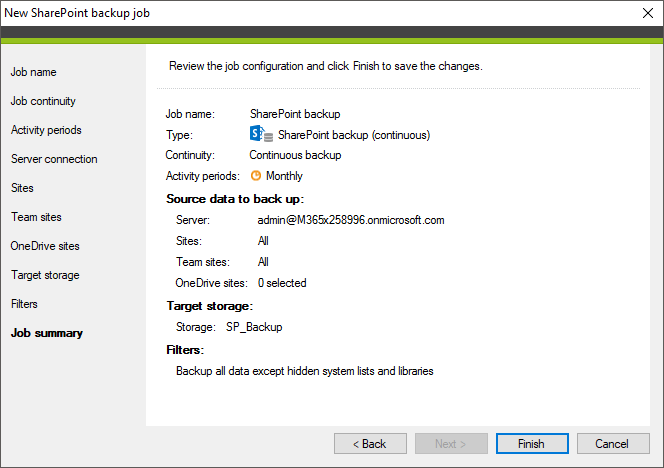Click the SP_Backup storage value

click(254, 327)
